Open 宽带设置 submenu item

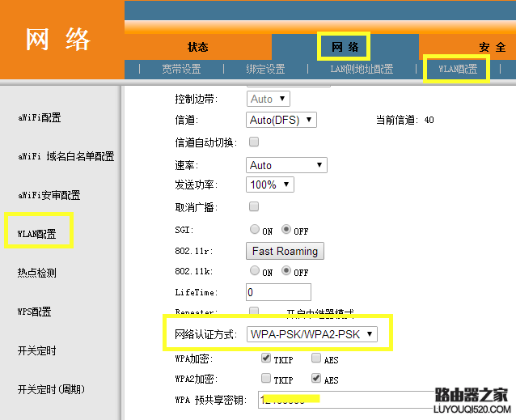tap(181, 69)
